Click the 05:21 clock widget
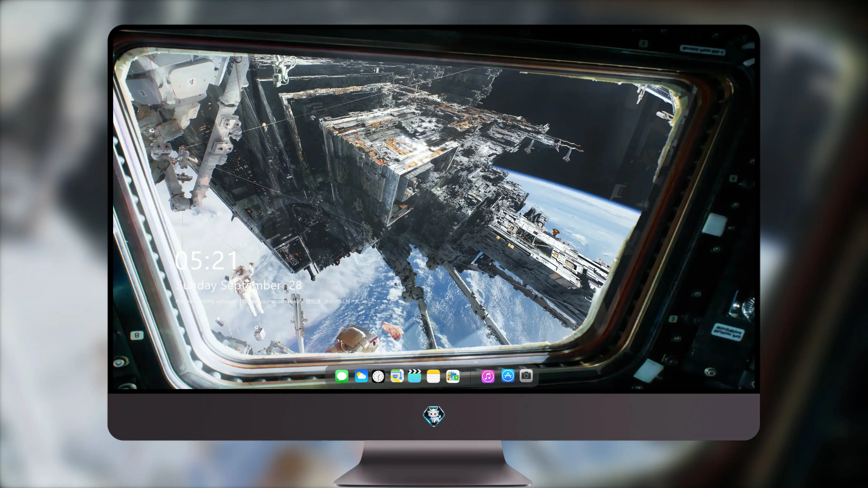 pyautogui.click(x=206, y=261)
